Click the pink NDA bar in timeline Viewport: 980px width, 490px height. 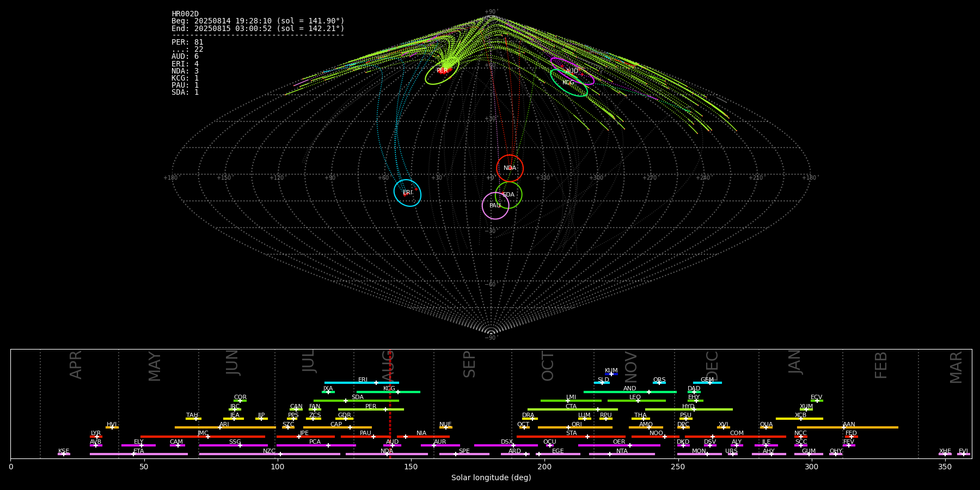(387, 454)
